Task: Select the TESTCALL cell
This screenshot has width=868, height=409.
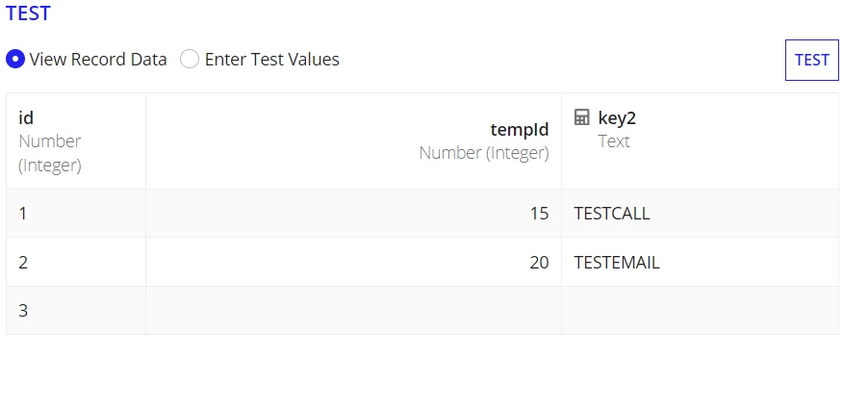Action: 701,214
